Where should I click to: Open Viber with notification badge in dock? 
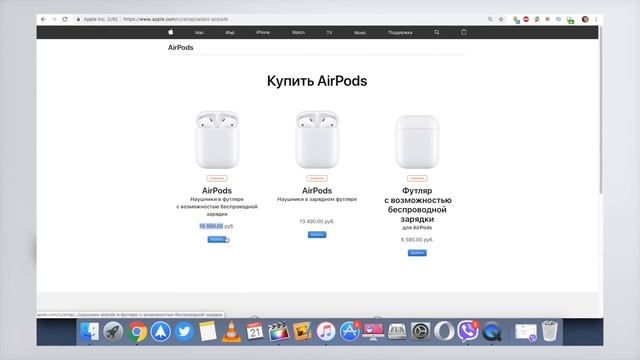click(x=468, y=331)
